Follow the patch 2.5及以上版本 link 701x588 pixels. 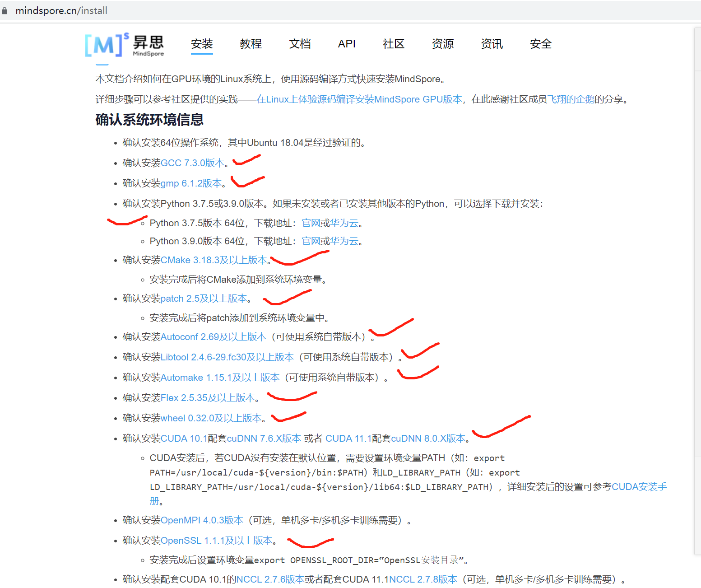pos(204,299)
